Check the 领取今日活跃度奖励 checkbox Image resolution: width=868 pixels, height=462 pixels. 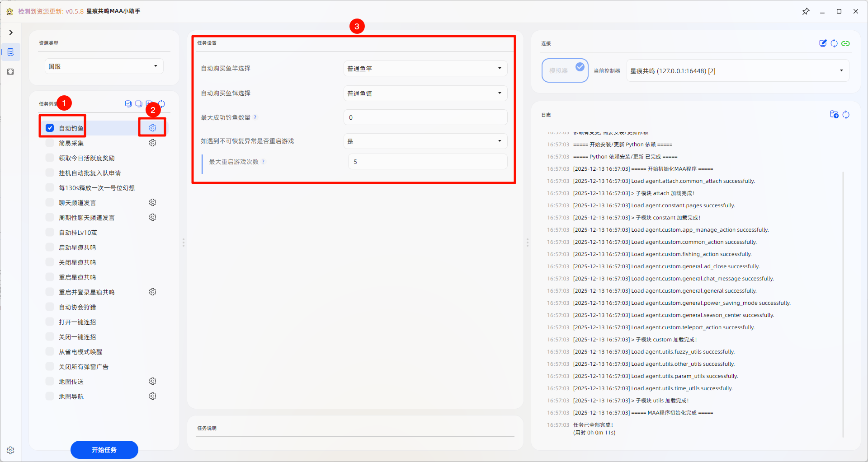[50, 158]
